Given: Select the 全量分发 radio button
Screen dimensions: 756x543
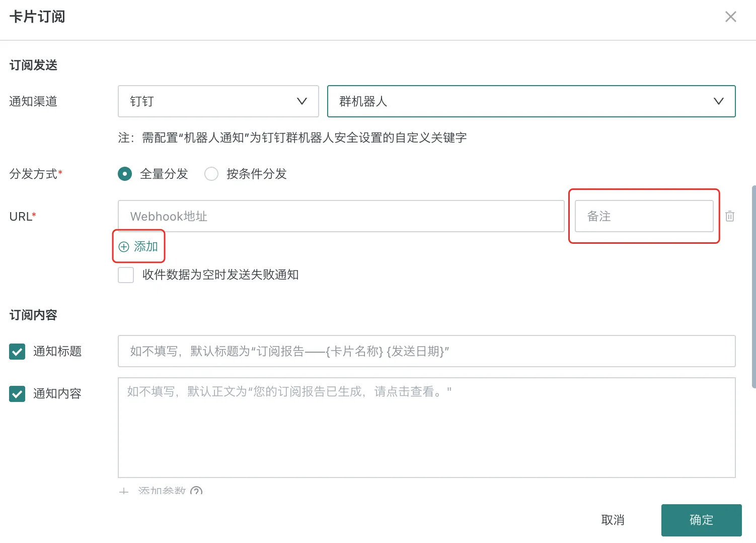Looking at the screenshot, I should click(125, 174).
